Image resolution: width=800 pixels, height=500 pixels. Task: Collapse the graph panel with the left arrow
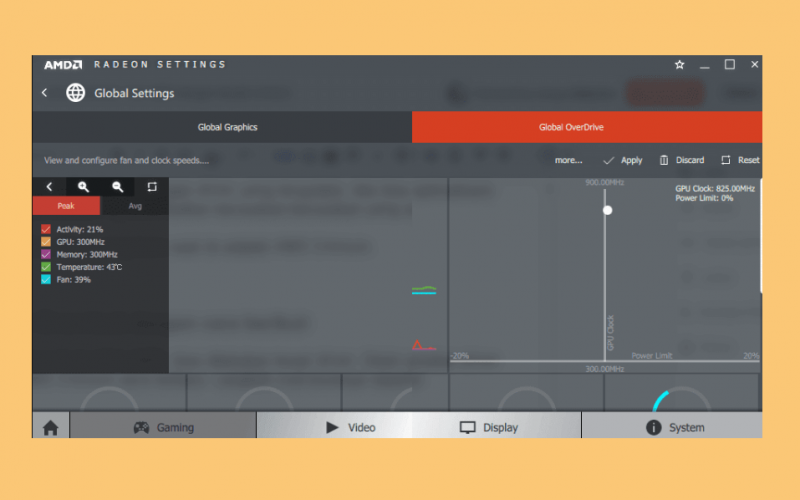(49, 187)
